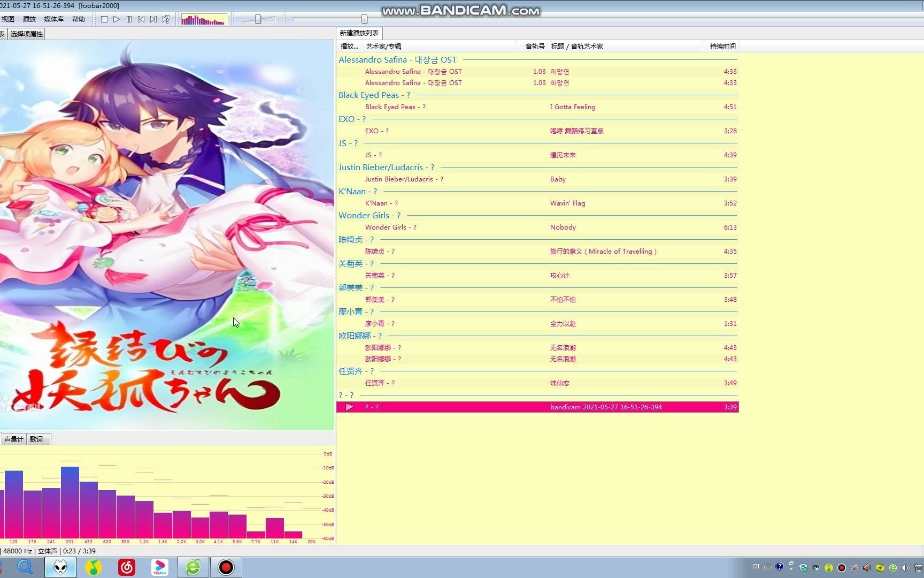The width and height of the screenshot is (924, 578).
Task: Open the green browser on taskbar
Action: pyautogui.click(x=193, y=567)
